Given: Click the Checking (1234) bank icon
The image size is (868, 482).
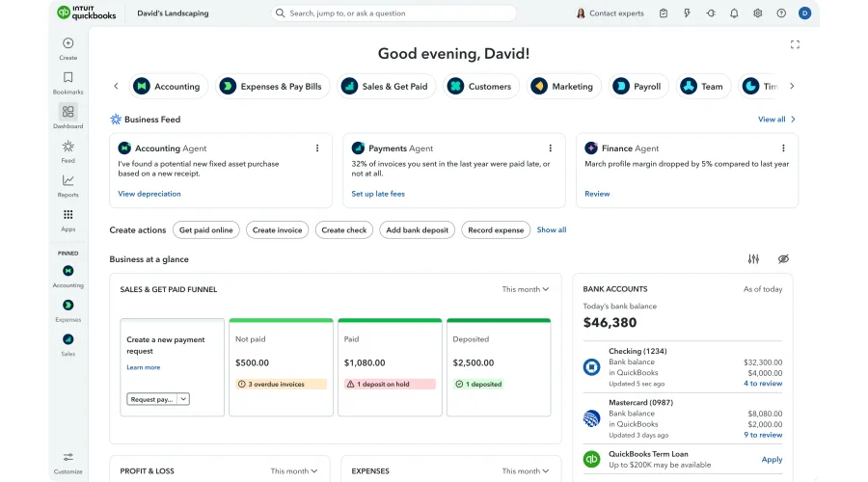Looking at the screenshot, I should [x=592, y=367].
